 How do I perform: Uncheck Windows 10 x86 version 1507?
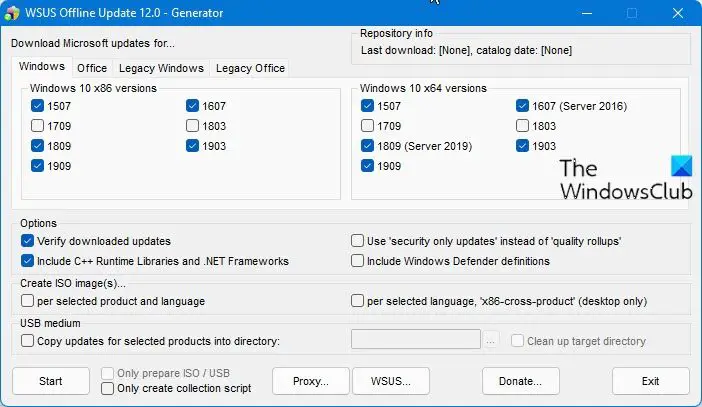click(38, 106)
